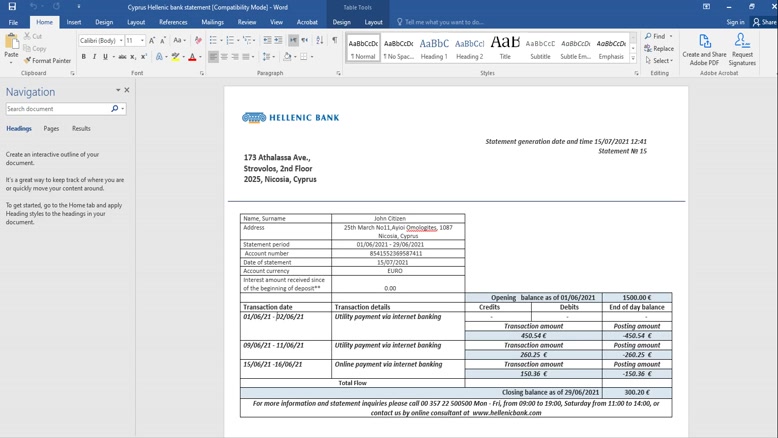Open the font size dropdown
The image size is (778, 438).
click(142, 41)
